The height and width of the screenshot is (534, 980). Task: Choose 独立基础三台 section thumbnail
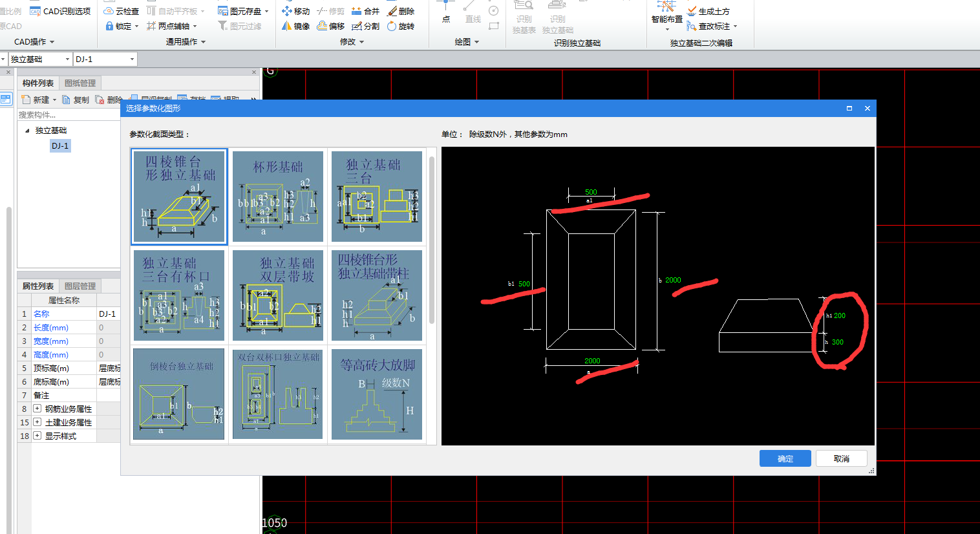point(377,197)
